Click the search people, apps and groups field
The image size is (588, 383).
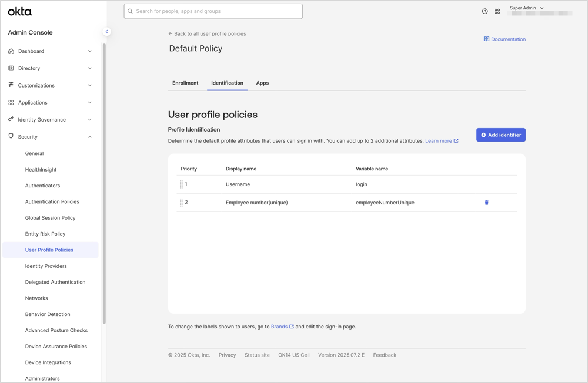click(x=213, y=11)
